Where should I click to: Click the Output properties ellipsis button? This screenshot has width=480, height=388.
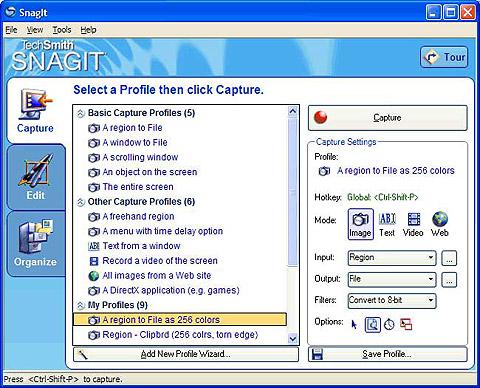pyautogui.click(x=449, y=280)
